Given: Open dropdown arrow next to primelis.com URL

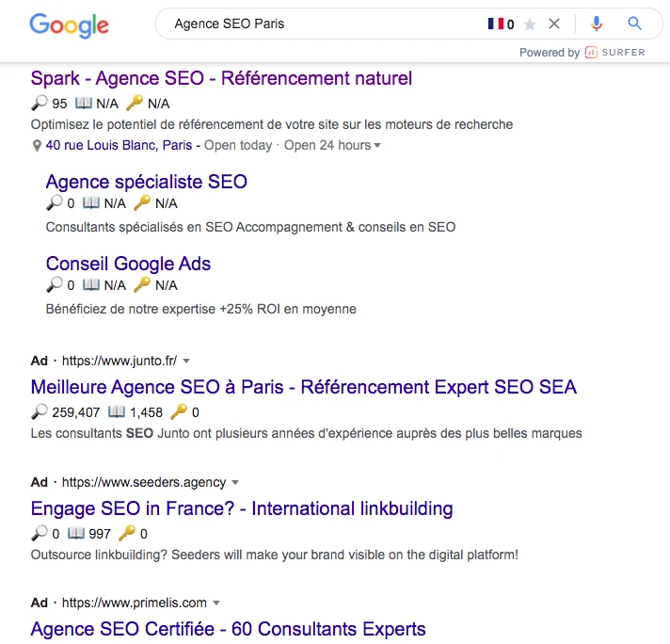Looking at the screenshot, I should point(216,603).
